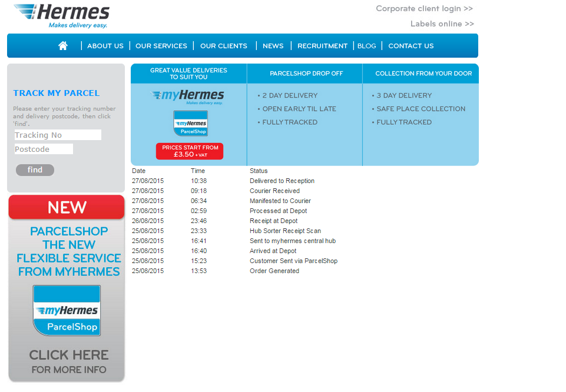Select the 'Courier Received' status
The image size is (566, 392).
[x=274, y=191]
